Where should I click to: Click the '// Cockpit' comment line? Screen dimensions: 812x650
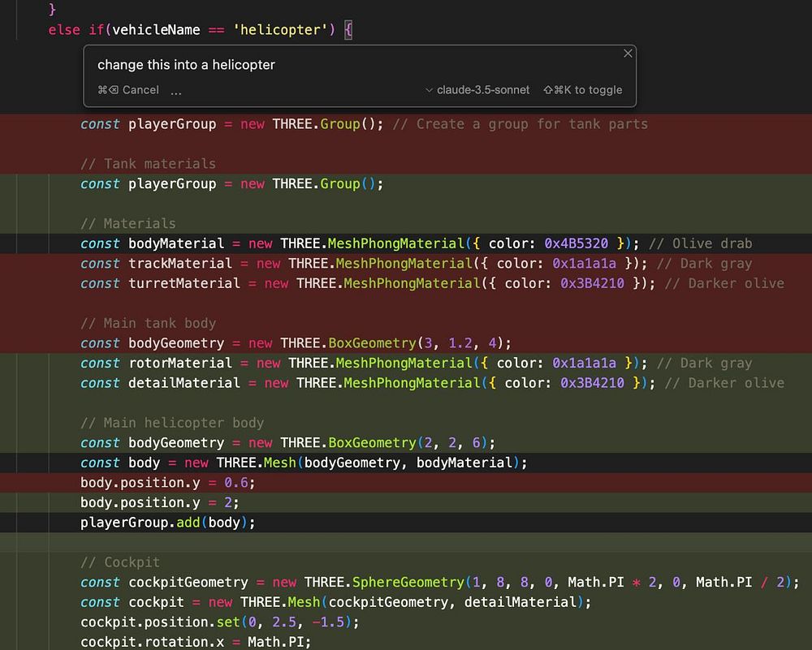tap(120, 562)
